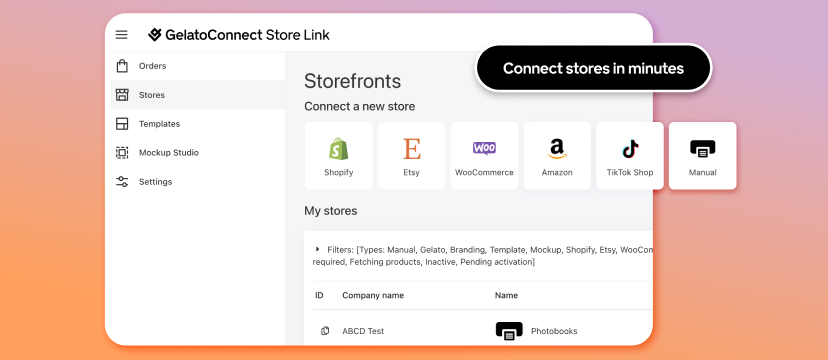This screenshot has width=828, height=360.
Task: Connect a TikTok Shop store
Action: (630, 156)
